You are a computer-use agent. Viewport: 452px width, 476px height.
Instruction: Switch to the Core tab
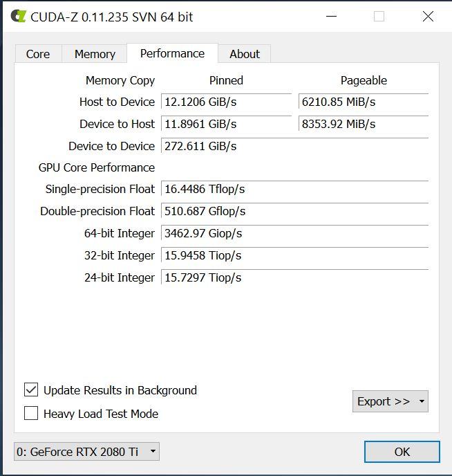click(38, 54)
